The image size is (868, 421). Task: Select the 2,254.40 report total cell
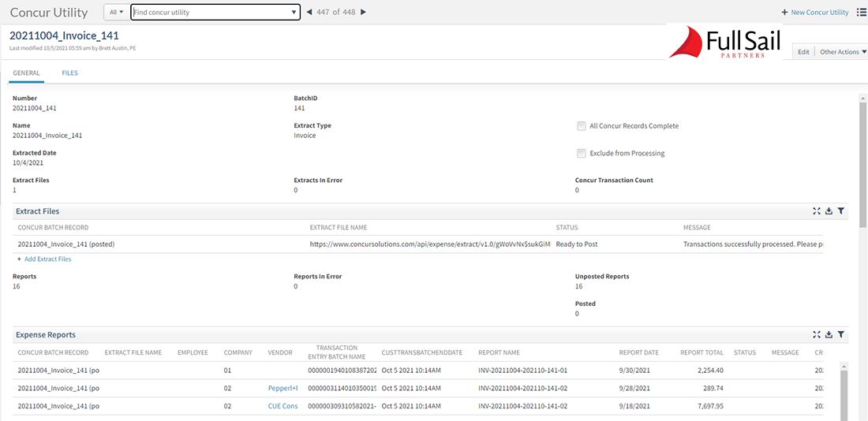click(x=710, y=370)
